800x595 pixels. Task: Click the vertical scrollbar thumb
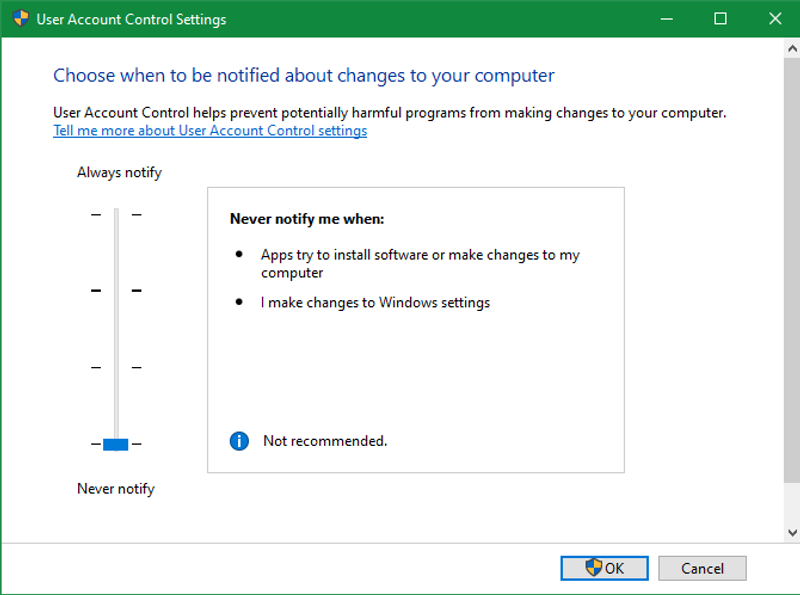[792, 270]
